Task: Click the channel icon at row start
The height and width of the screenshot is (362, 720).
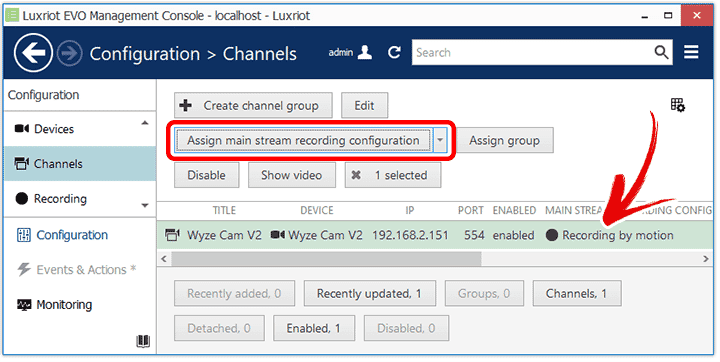Action: coord(172,235)
